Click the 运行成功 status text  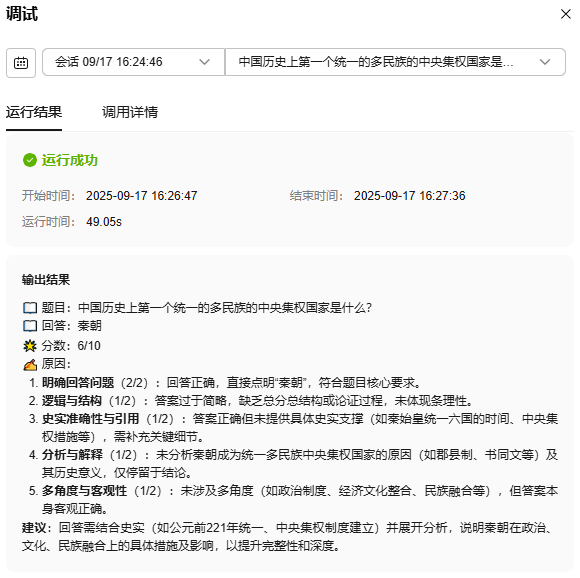point(70,160)
